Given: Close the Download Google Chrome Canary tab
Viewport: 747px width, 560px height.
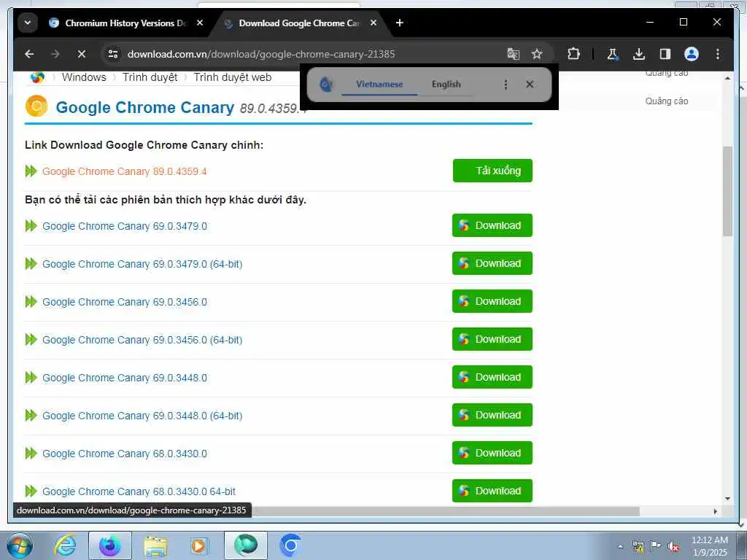Looking at the screenshot, I should [x=373, y=23].
